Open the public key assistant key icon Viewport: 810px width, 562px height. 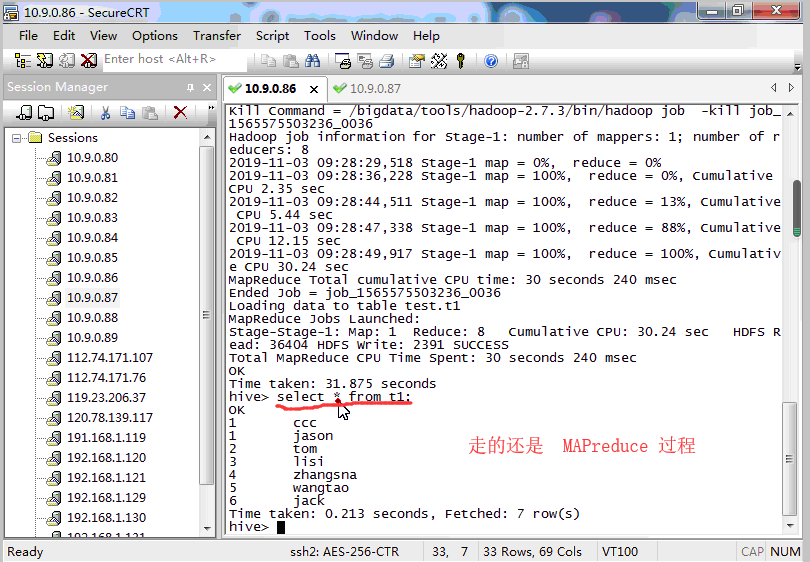pos(461,61)
